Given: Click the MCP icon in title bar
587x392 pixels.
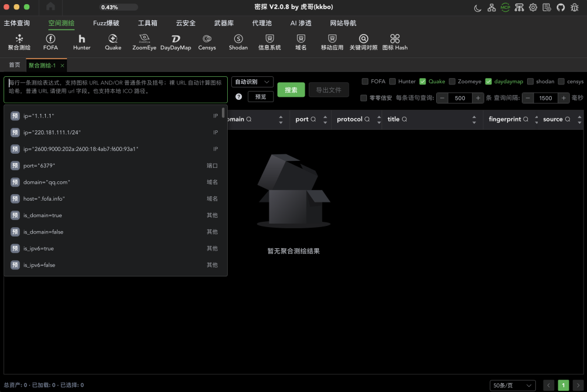Looking at the screenshot, I should click(505, 8).
